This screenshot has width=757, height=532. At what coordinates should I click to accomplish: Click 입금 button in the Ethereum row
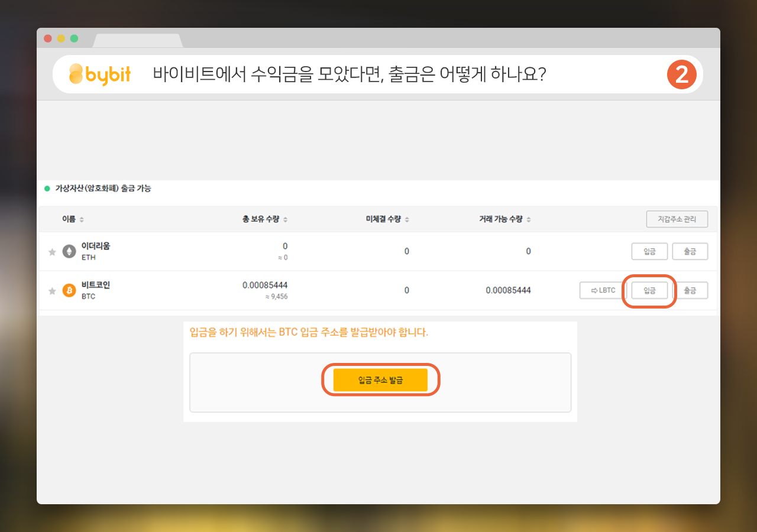coord(649,251)
